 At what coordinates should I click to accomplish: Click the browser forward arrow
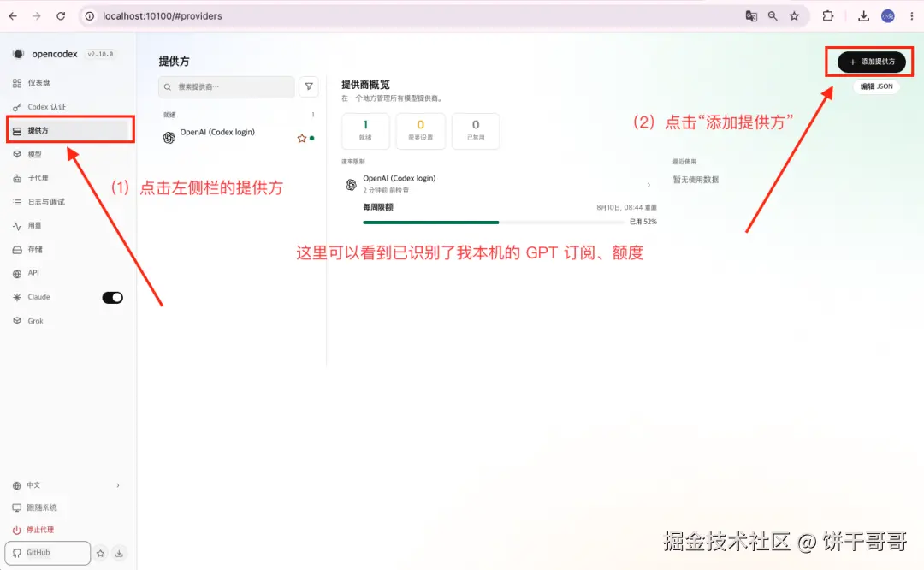37,16
